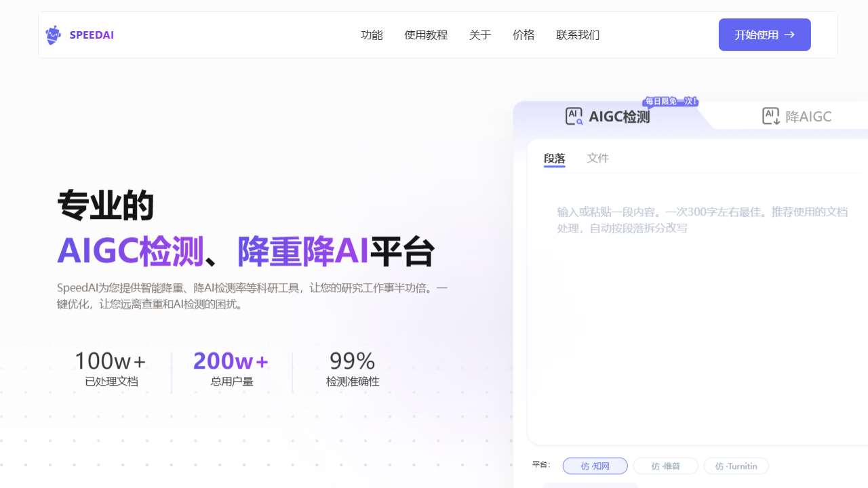Switch to the 段落 tab

click(x=555, y=158)
